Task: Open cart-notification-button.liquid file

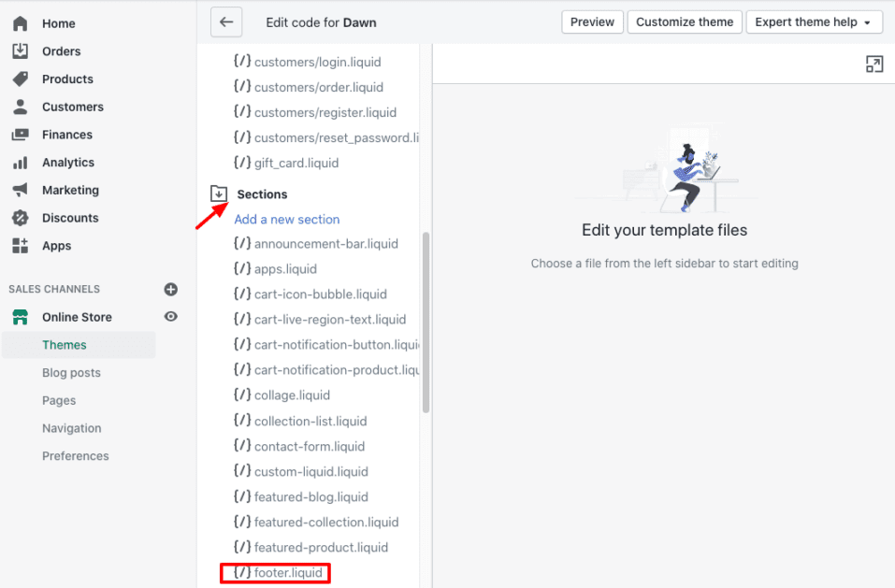Action: 336,344
